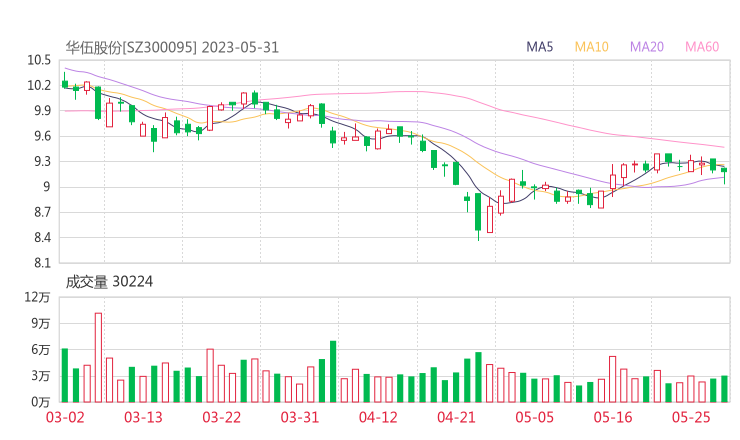Screen dimensions: 740x440
Task: Click the 9.3 price axis label
Action: point(42,162)
